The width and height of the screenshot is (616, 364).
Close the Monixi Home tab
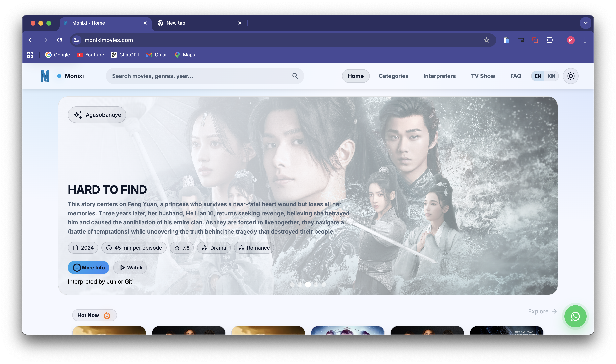click(145, 23)
